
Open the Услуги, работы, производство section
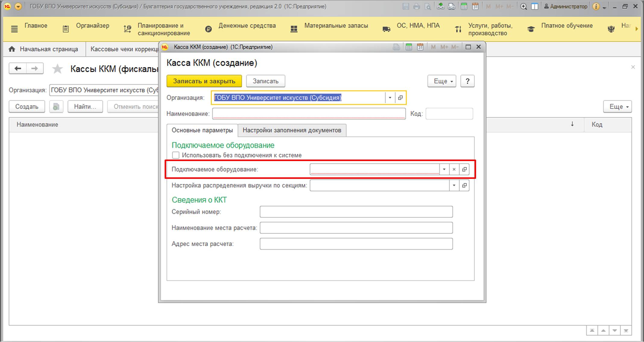pyautogui.click(x=491, y=29)
